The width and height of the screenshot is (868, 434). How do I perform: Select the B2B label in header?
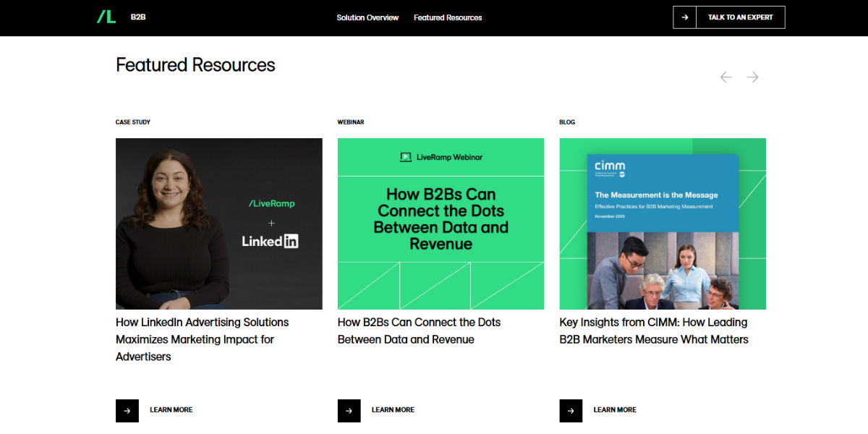(138, 17)
